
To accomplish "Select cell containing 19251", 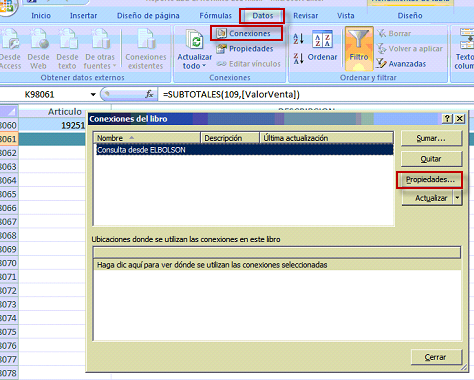I will coord(53,125).
